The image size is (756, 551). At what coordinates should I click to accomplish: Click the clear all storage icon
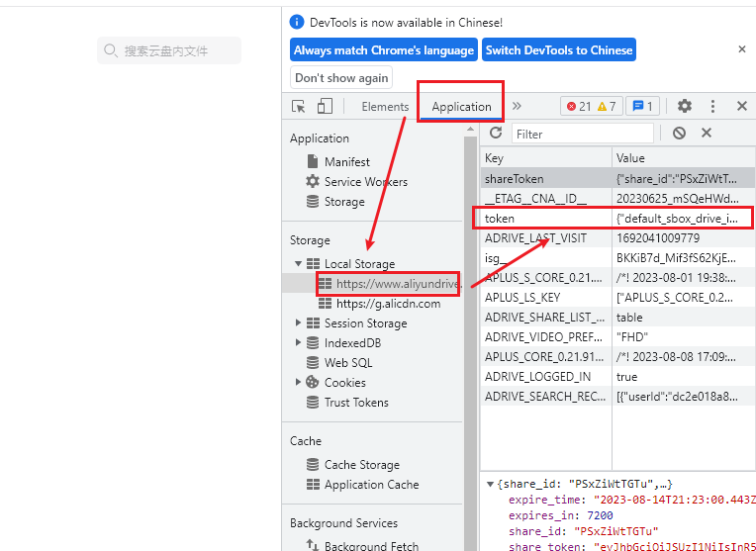pyautogui.click(x=680, y=133)
